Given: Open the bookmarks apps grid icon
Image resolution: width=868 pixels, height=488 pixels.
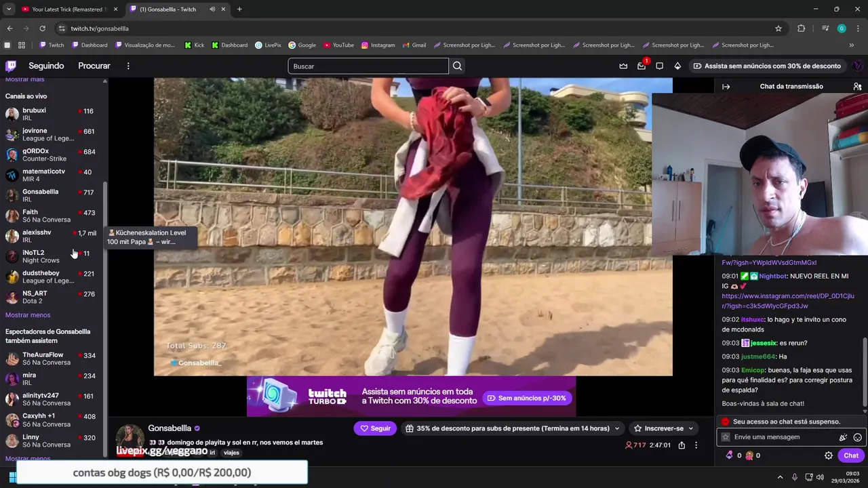Looking at the screenshot, I should click(22, 45).
